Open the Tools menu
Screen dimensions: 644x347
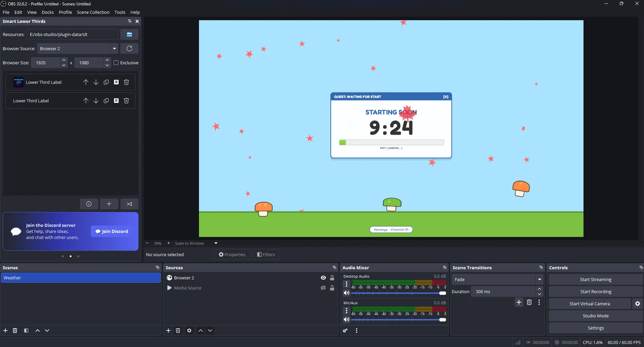coord(120,12)
